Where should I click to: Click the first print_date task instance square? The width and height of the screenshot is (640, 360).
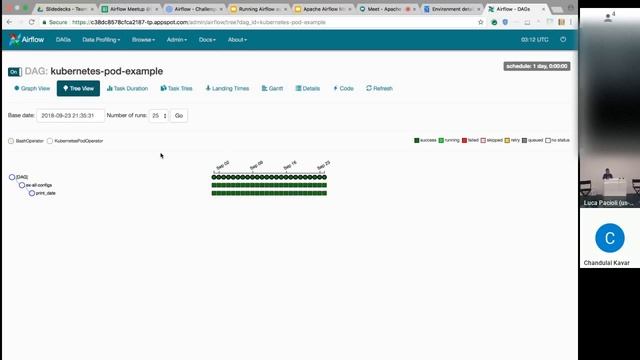click(x=214, y=193)
